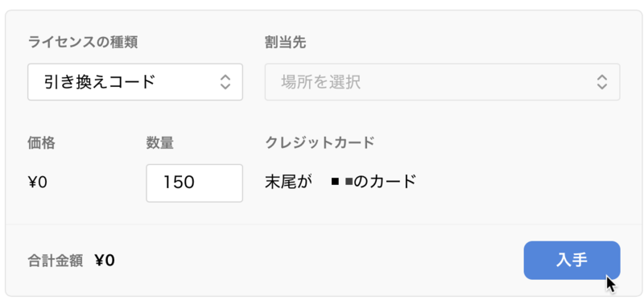This screenshot has width=644, height=300.
Task: Click the bold ¥0 total amount
Action: click(x=105, y=261)
